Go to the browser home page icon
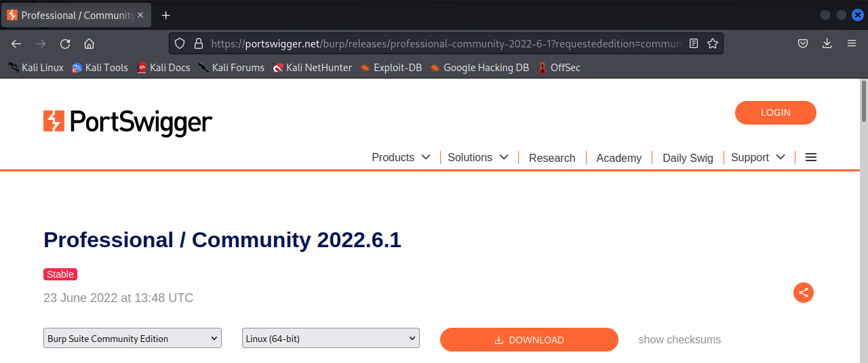The width and height of the screenshot is (868, 363). 89,43
